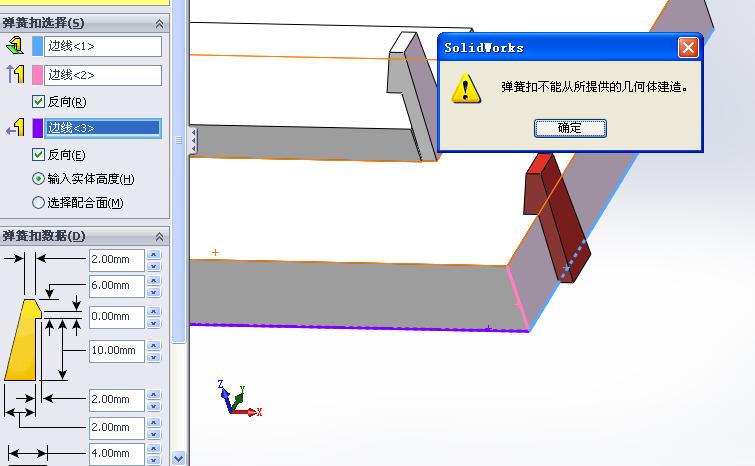This screenshot has height=466, width=755.
Task: Increase the 0.00mm value with up spinner
Action: coord(154,311)
